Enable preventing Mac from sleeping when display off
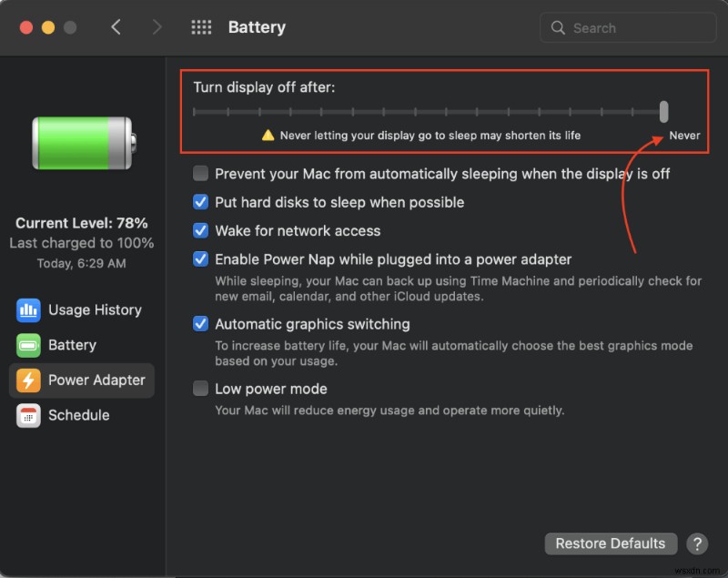Screen dimensions: 728x578 point(199,173)
